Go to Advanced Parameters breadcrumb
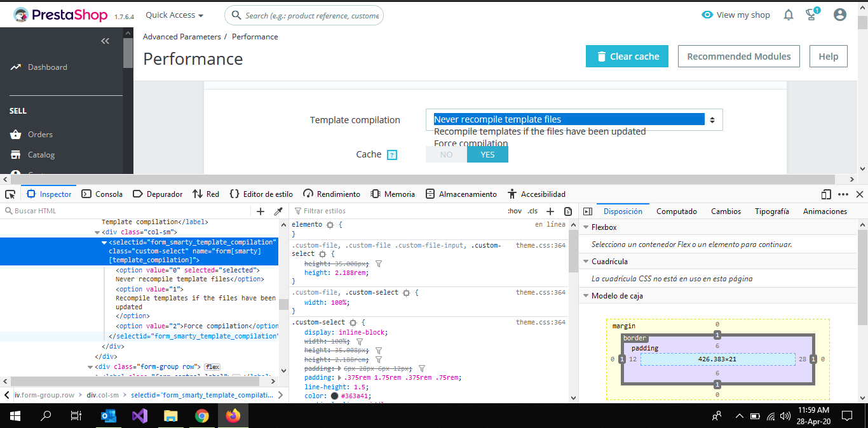The image size is (868, 428). pyautogui.click(x=182, y=37)
